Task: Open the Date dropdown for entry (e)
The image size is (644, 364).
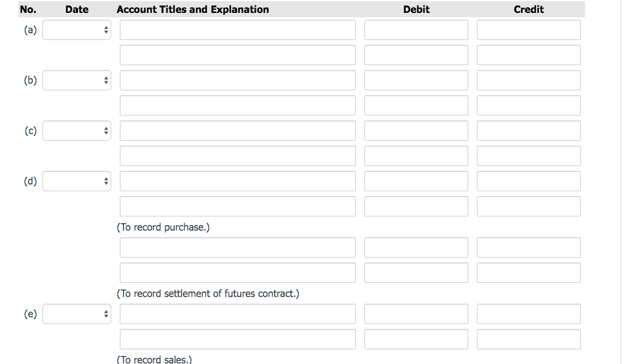Action: pyautogui.click(x=77, y=314)
